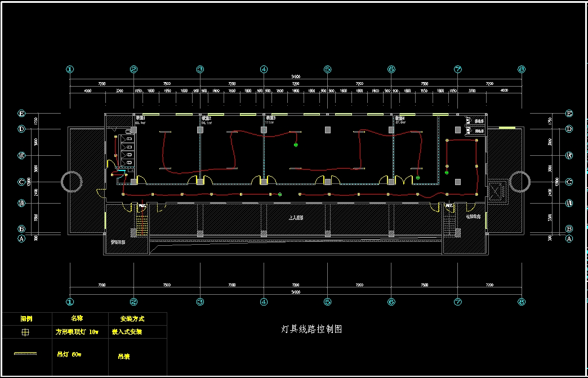Image resolution: width=588 pixels, height=378 pixels.
Task: Select bottom axis bubble number 4
Action: tap(264, 302)
